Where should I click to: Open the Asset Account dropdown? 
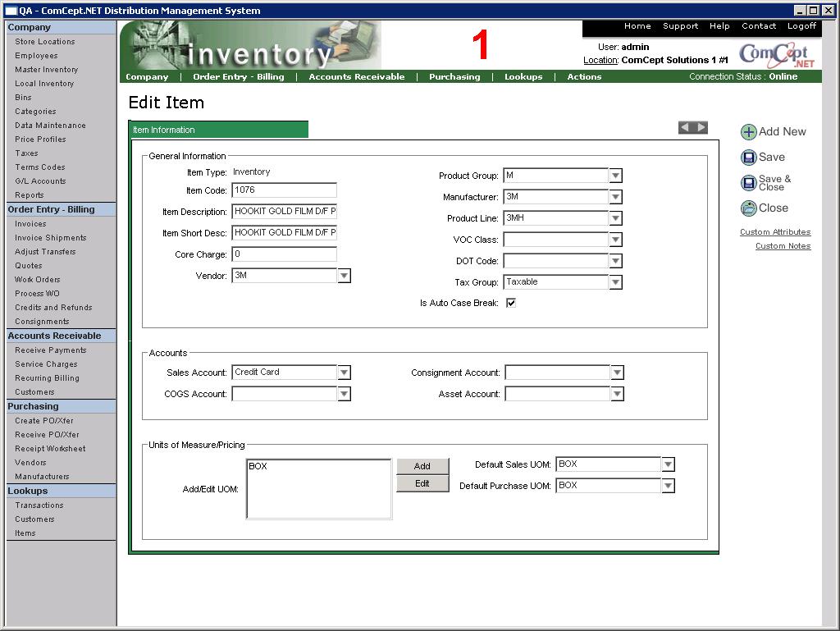click(617, 394)
